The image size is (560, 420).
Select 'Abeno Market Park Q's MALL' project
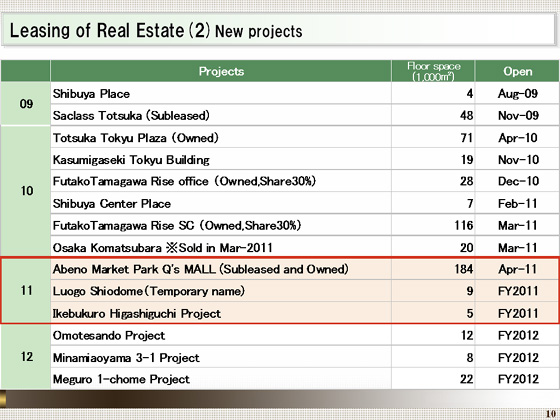pos(134,269)
